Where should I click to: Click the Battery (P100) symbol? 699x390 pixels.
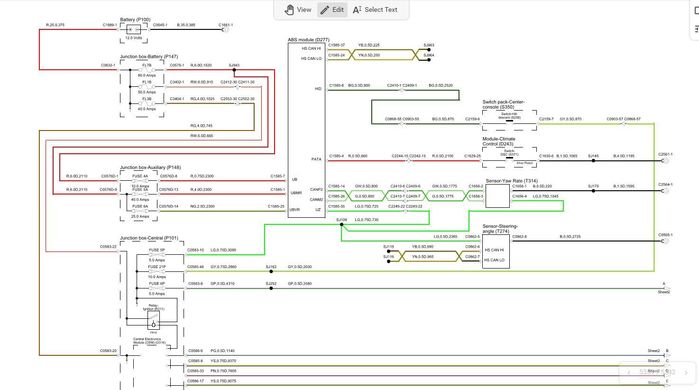(x=133, y=30)
